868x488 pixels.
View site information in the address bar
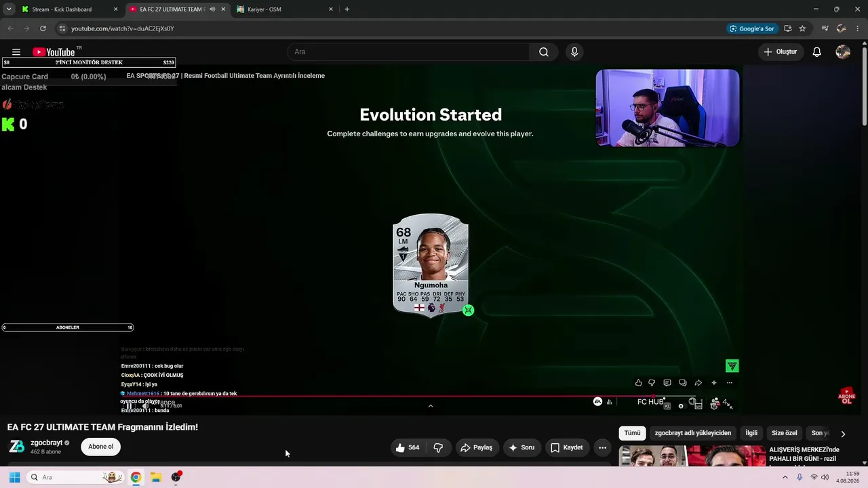point(62,28)
